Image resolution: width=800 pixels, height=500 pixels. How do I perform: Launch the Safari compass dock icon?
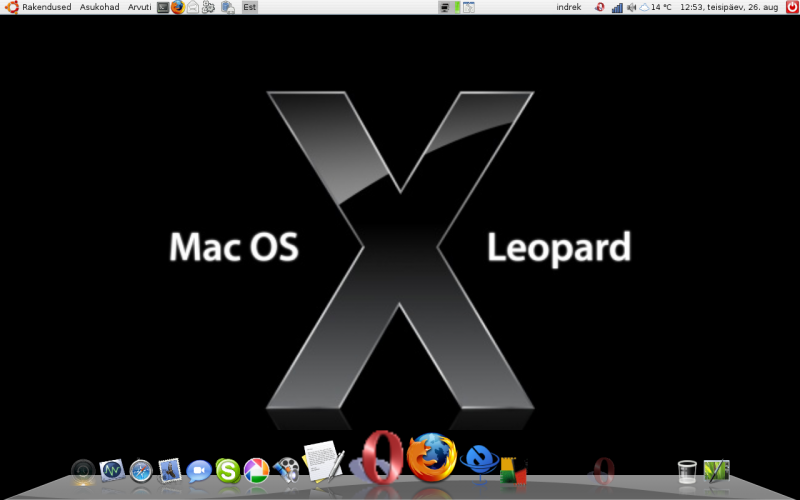point(141,471)
